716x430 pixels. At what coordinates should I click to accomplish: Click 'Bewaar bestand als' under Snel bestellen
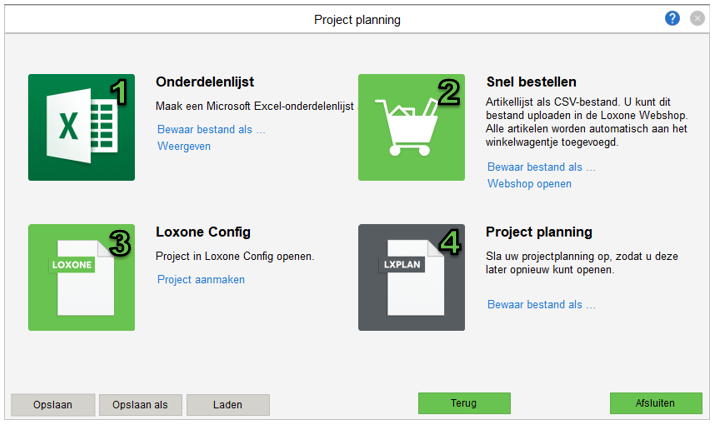coord(541,167)
